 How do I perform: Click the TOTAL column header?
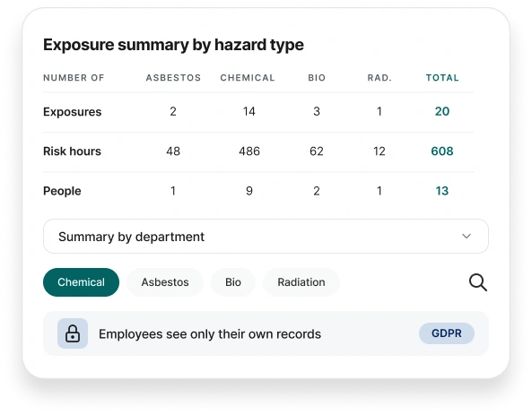(x=442, y=78)
